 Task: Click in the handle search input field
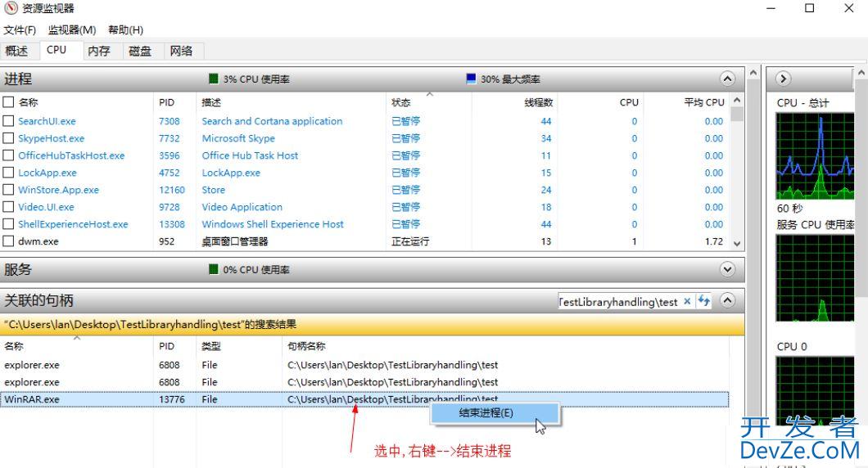point(619,301)
